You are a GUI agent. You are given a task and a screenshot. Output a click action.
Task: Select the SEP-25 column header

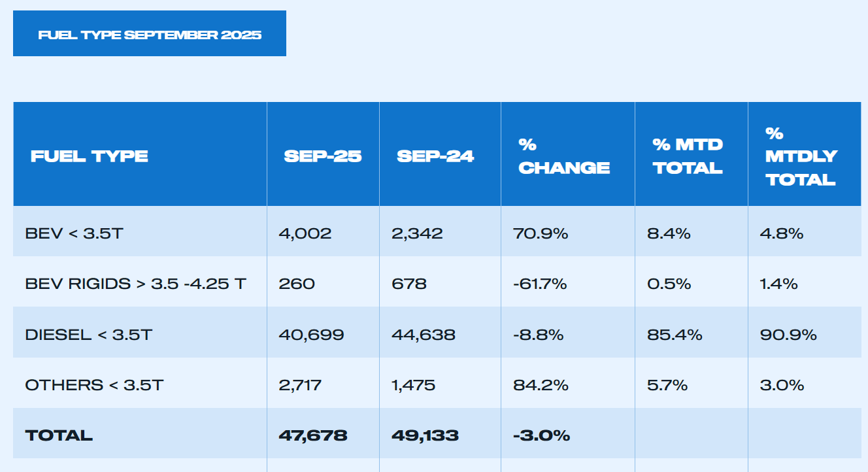[323, 156]
